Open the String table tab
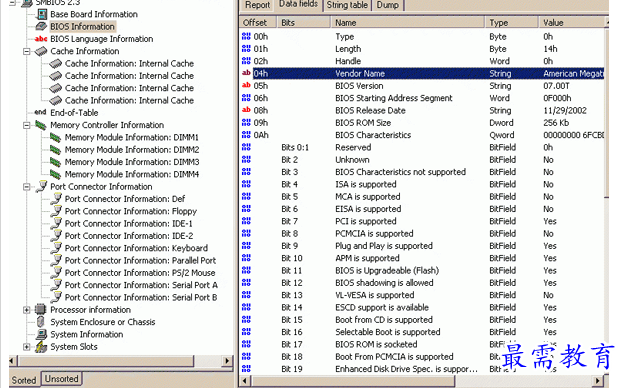The width and height of the screenshot is (623, 388). (347, 5)
